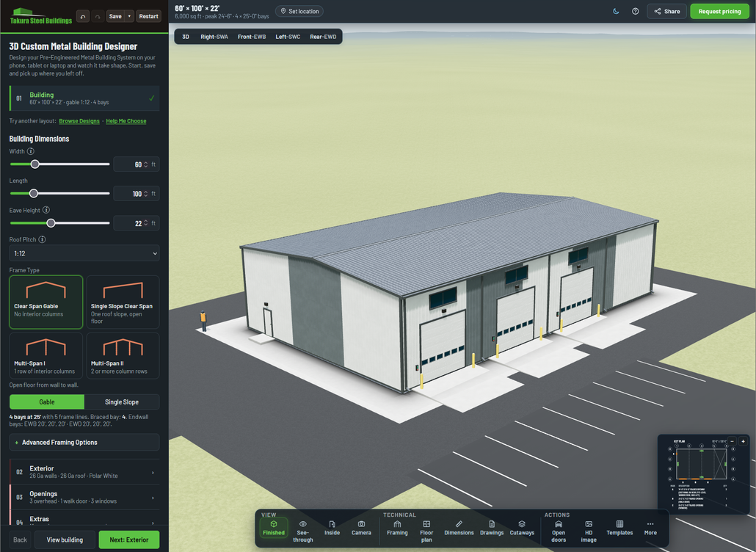This screenshot has width=756, height=552.
Task: Toggle dark mode moon icon
Action: [616, 11]
